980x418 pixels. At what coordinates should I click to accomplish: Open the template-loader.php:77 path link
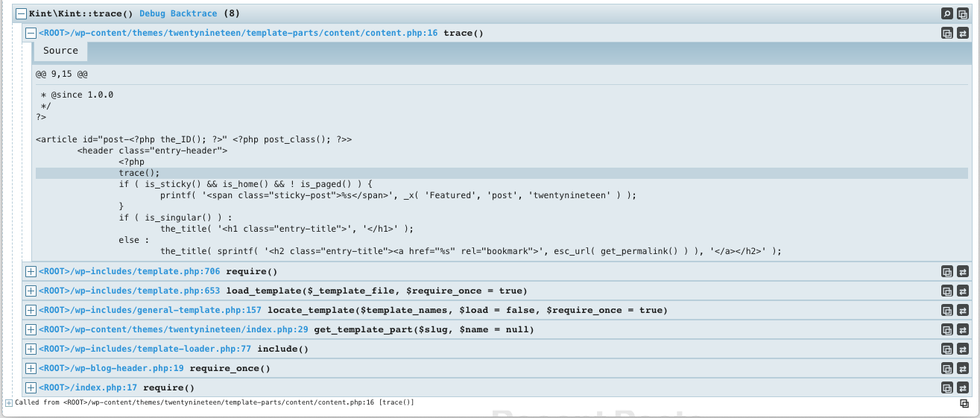(x=145, y=349)
